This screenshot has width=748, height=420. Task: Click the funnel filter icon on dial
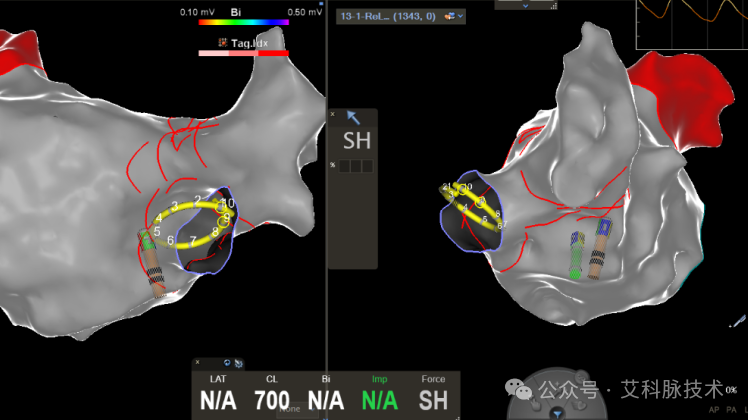[x=557, y=414]
